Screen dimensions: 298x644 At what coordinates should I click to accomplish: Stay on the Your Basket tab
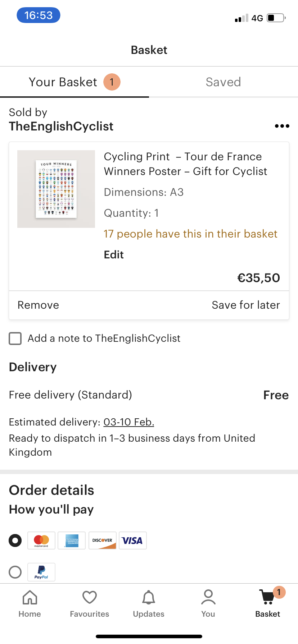coord(63,82)
